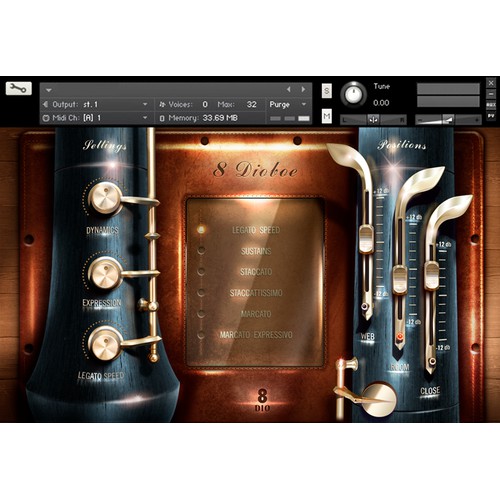Click the Sustains articulation label
This screenshot has width=500, height=500.
click(x=256, y=251)
